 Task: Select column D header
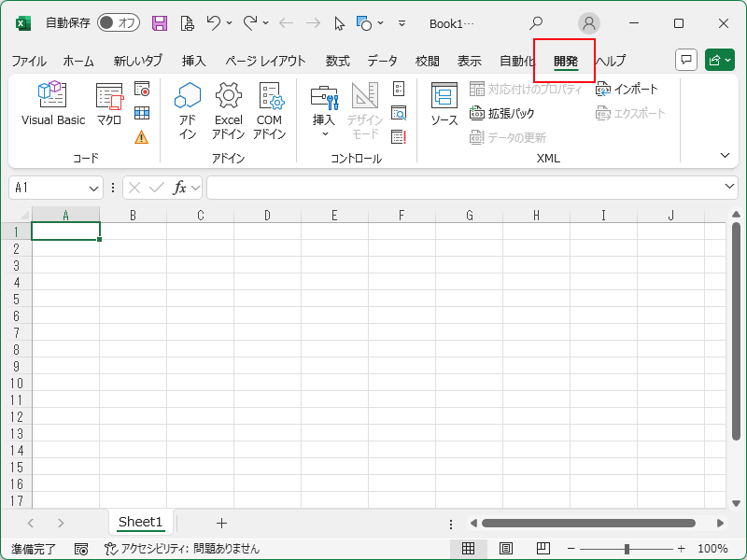[267, 216]
